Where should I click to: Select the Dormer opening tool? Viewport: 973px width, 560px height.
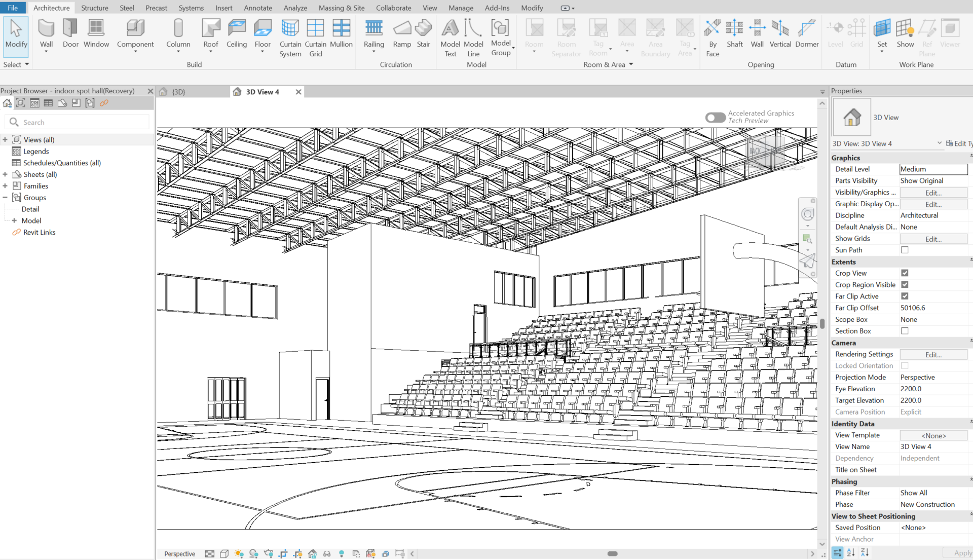tap(807, 34)
